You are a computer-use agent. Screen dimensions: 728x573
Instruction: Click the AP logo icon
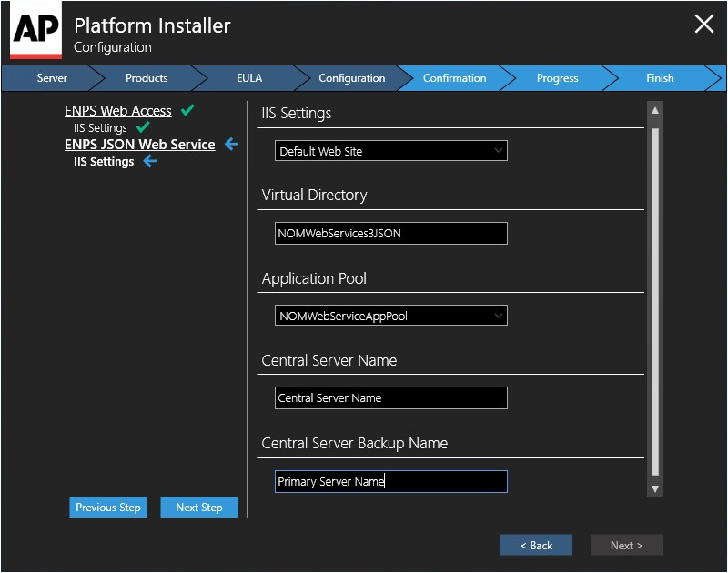(x=35, y=31)
